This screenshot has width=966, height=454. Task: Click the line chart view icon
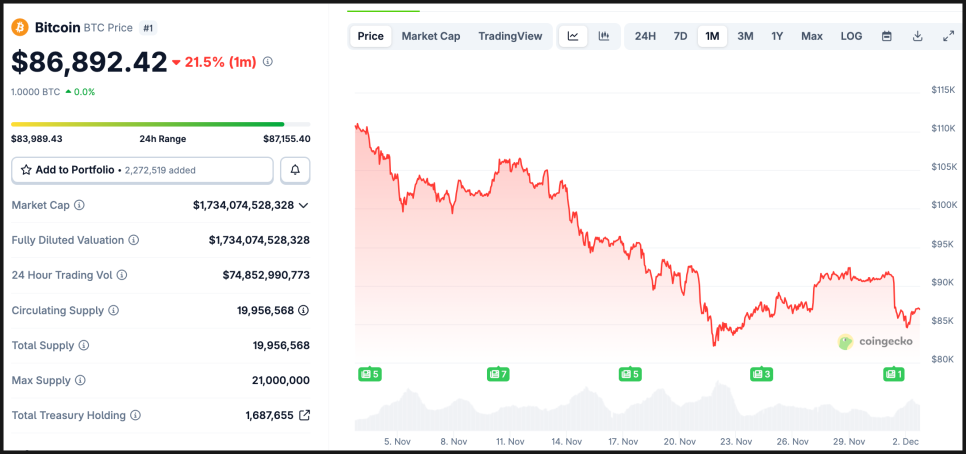click(x=573, y=36)
